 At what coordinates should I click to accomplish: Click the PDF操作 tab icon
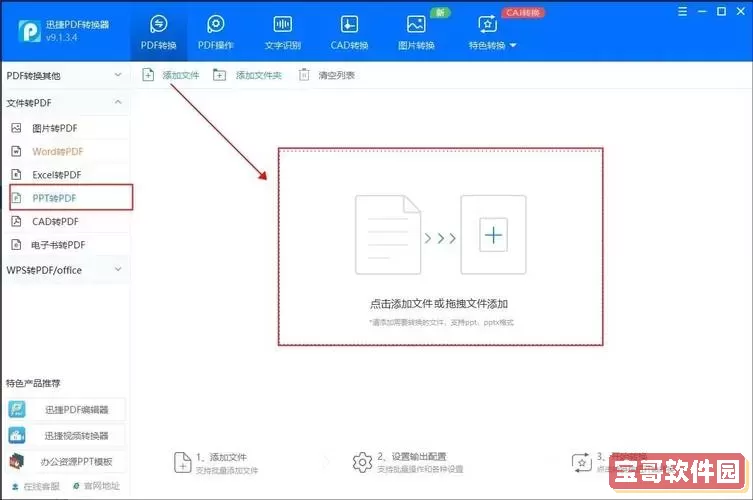216,24
